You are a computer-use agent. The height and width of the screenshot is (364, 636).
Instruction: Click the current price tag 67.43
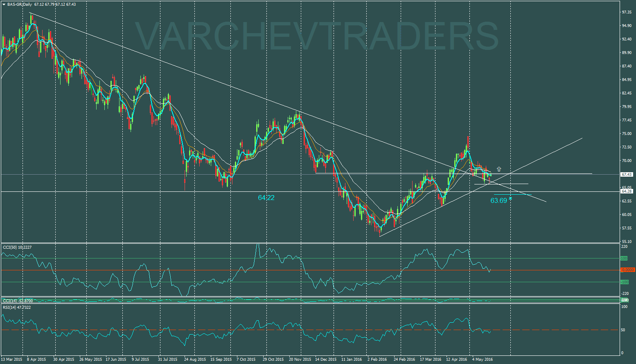(627, 175)
